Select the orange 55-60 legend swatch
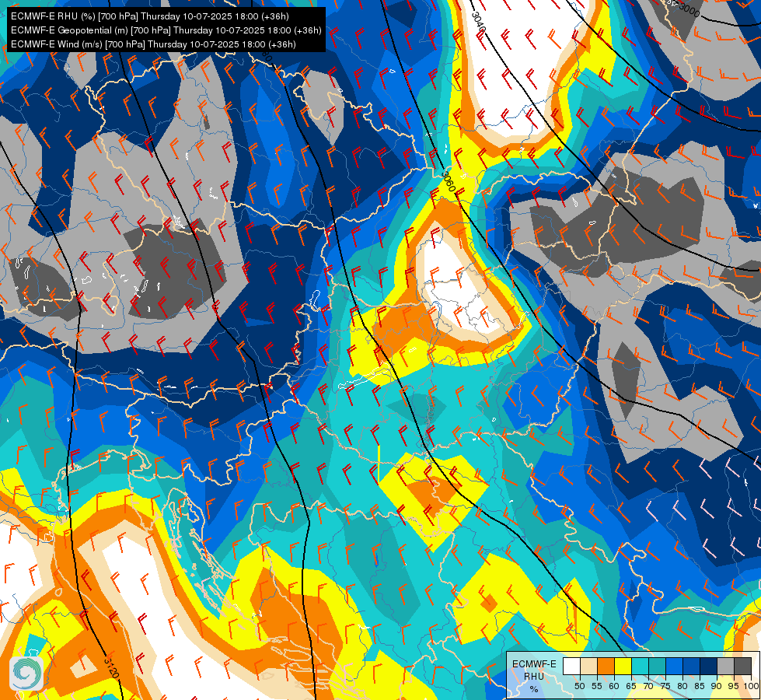The width and height of the screenshot is (761, 700). pyautogui.click(x=606, y=666)
